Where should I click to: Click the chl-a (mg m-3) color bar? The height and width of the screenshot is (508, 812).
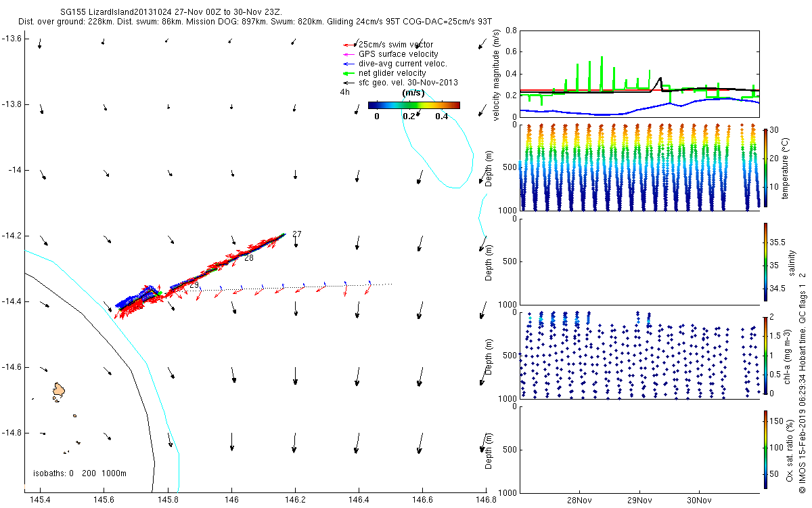pos(766,355)
